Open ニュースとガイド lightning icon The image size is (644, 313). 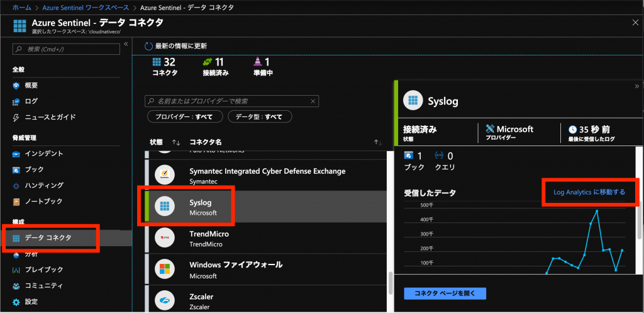tap(16, 117)
